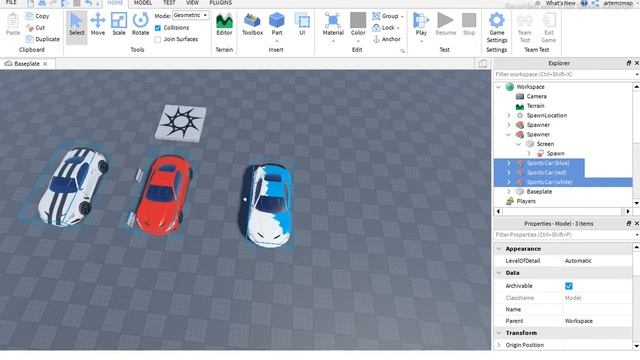Viewport: 640px width, 360px height.
Task: Open the PLUGINS ribbon tab
Action: pos(220,3)
